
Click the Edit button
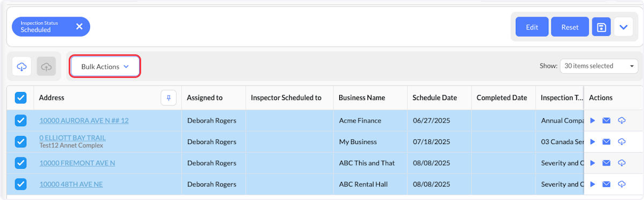pyautogui.click(x=532, y=27)
